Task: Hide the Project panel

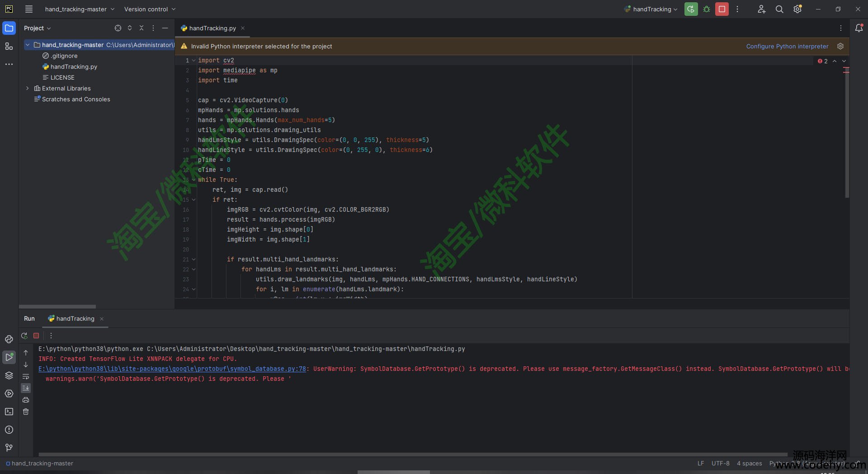Action: (165, 28)
